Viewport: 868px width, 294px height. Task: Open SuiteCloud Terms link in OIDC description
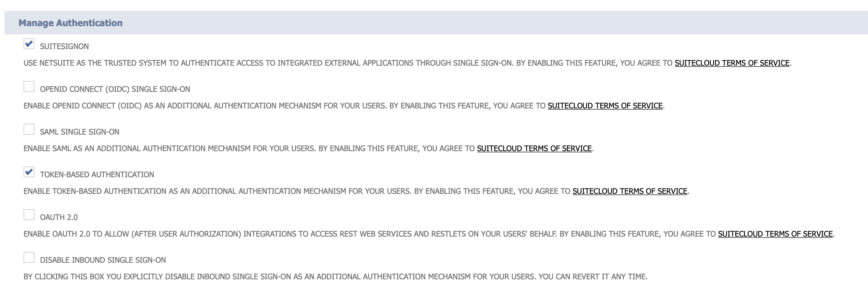[x=605, y=106]
